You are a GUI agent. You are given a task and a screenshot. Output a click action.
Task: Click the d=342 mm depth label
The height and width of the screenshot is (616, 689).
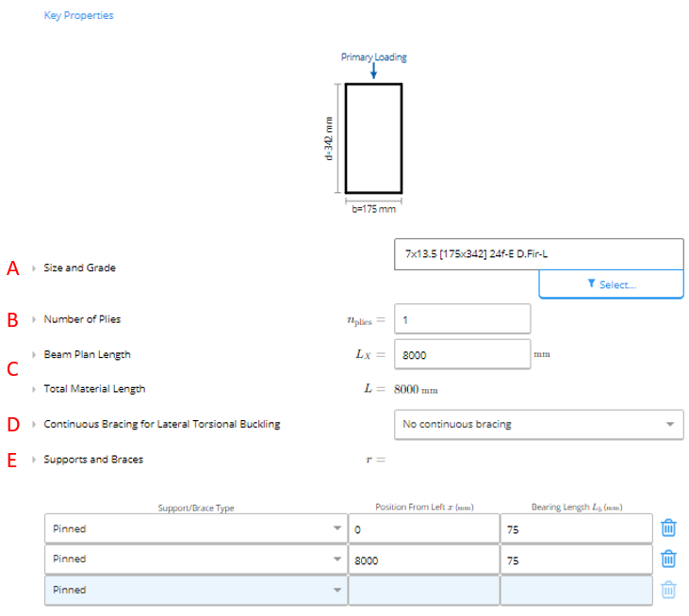click(329, 138)
